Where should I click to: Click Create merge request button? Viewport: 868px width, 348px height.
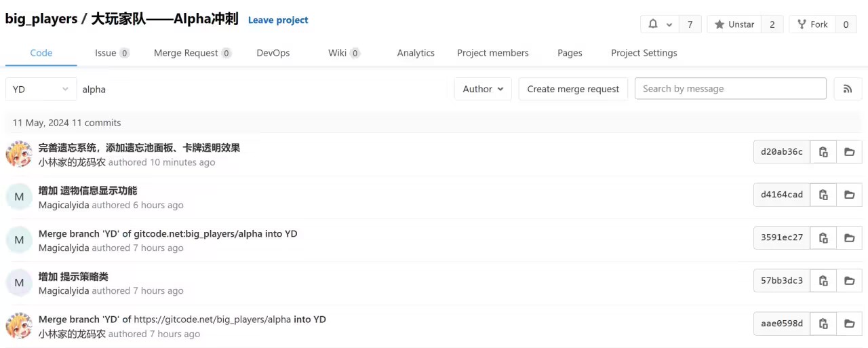[x=573, y=89]
